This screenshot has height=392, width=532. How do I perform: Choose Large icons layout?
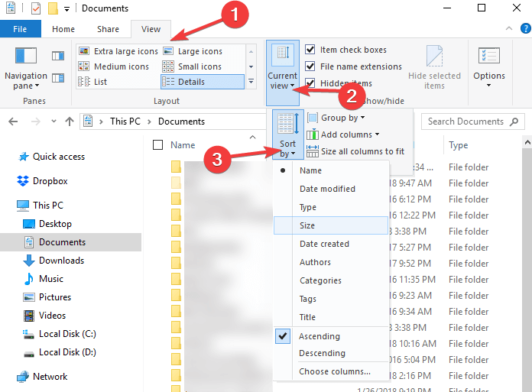193,51
